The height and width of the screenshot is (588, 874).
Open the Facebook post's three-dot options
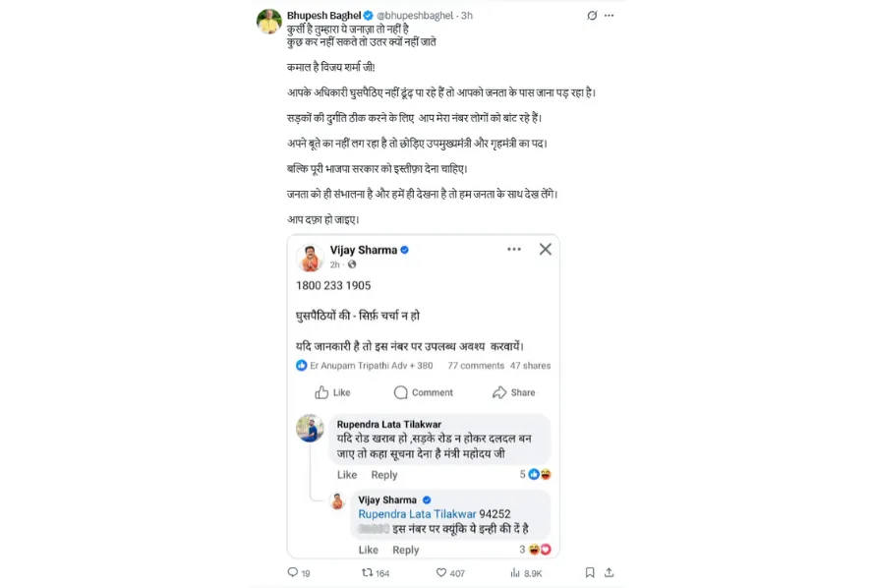514,250
